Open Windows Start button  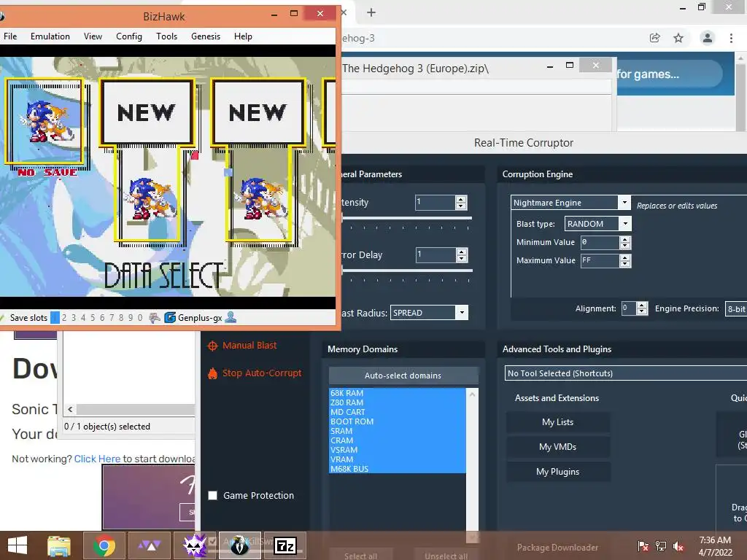point(18,545)
